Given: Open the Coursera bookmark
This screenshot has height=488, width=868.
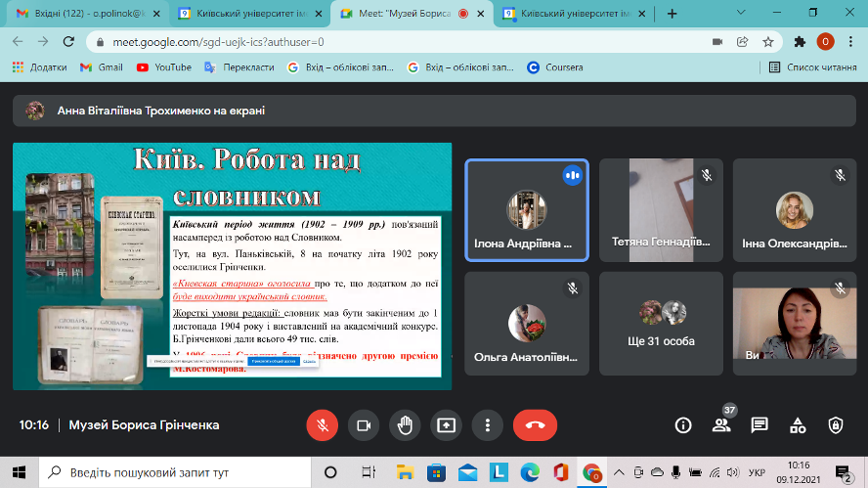Looking at the screenshot, I should pyautogui.click(x=554, y=67).
